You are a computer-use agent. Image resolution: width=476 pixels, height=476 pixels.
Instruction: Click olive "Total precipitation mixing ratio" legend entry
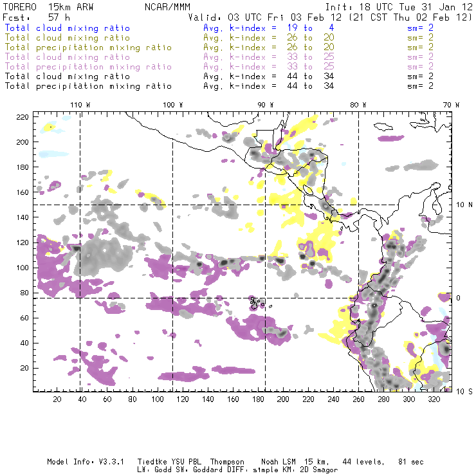[88, 48]
